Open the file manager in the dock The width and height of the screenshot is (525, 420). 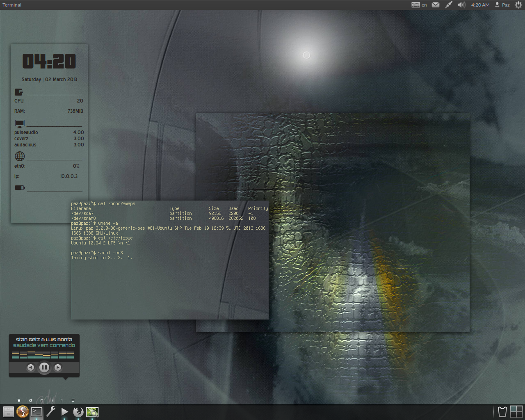pyautogui.click(x=9, y=412)
